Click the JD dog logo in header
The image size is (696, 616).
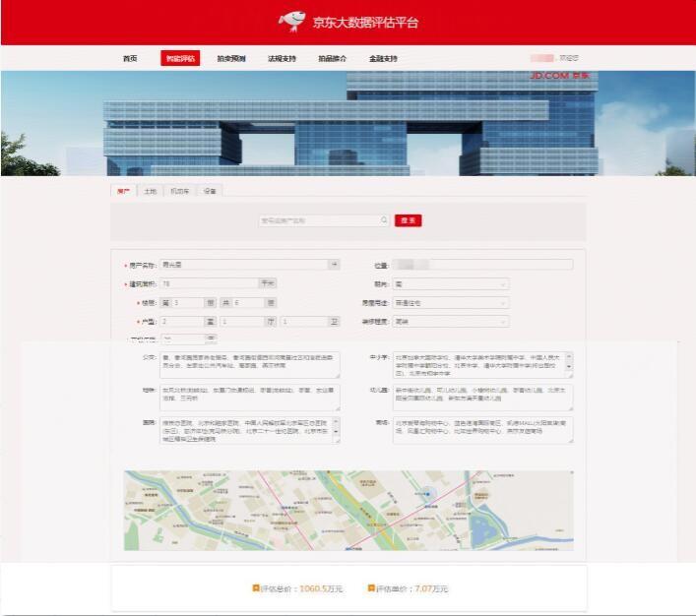click(292, 22)
